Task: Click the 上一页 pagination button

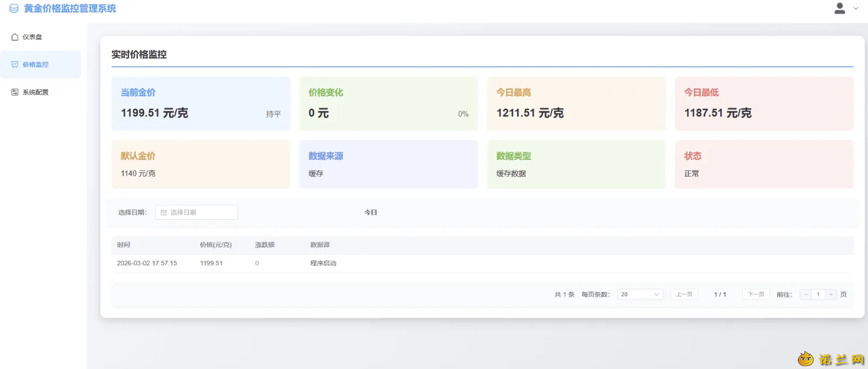Action: point(684,294)
